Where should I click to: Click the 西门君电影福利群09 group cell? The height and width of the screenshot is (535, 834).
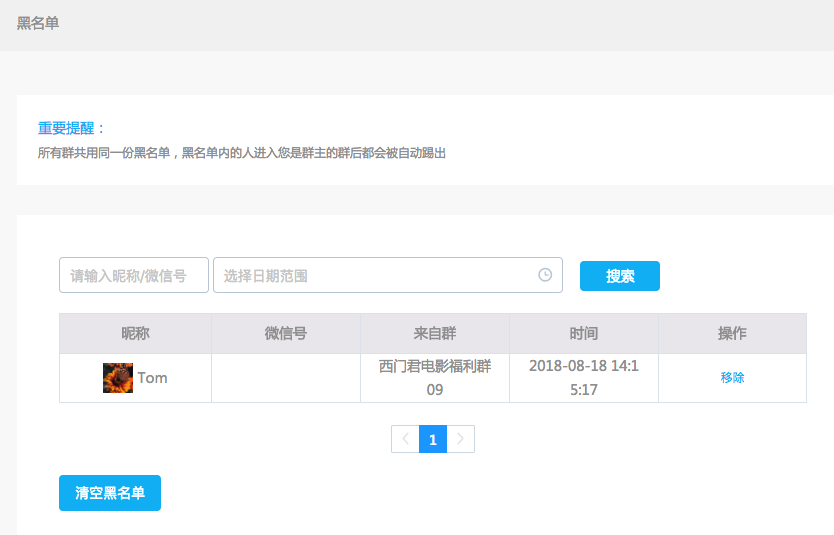[434, 377]
